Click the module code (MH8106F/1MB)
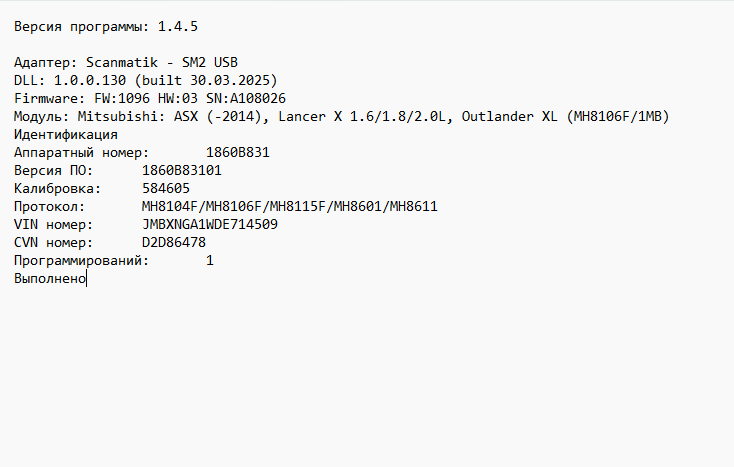The image size is (734, 467). [616, 116]
